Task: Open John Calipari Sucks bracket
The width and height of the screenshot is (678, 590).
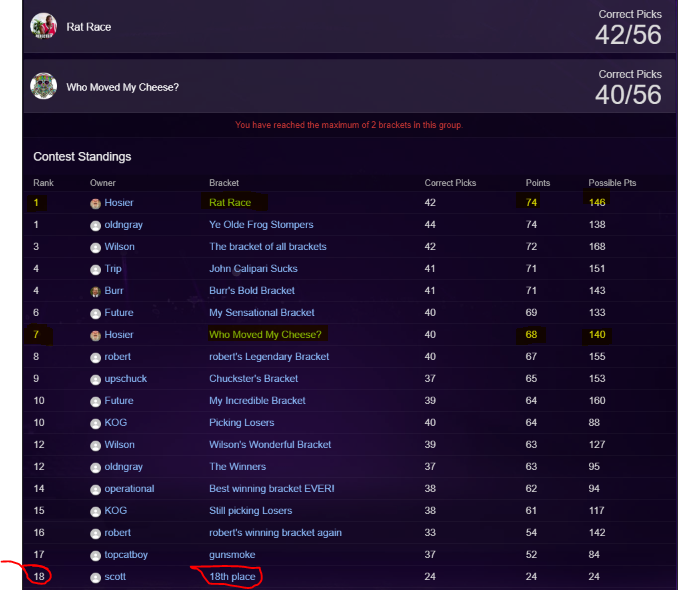Action: pos(253,269)
